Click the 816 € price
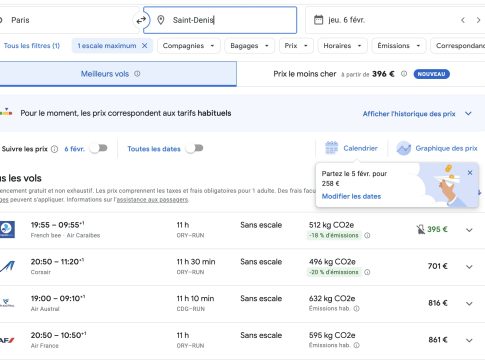 tap(438, 303)
